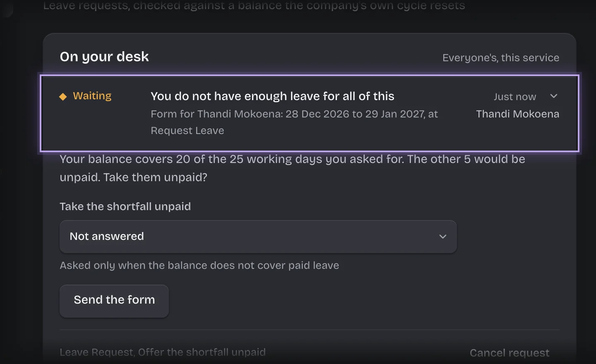596x364 pixels.
Task: Collapse the row using chevron beside Just now
Action: coord(554,96)
